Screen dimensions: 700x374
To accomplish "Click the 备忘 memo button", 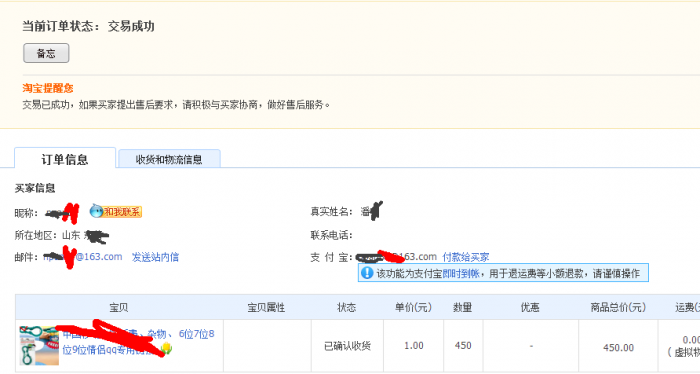I will click(46, 53).
